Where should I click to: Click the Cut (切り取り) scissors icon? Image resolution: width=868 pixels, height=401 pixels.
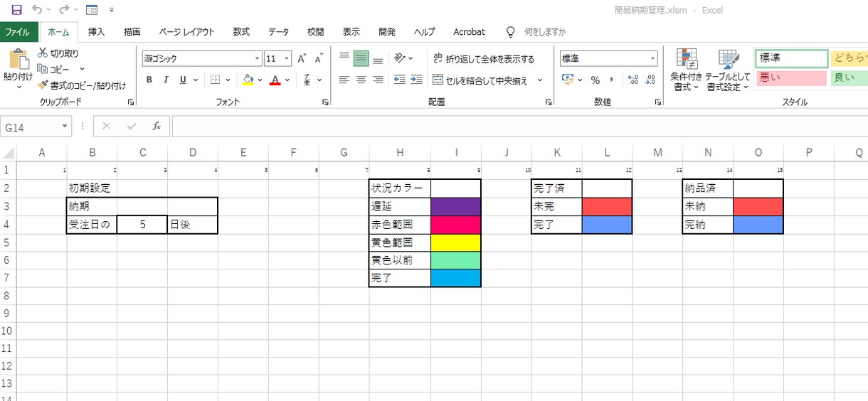tap(43, 53)
